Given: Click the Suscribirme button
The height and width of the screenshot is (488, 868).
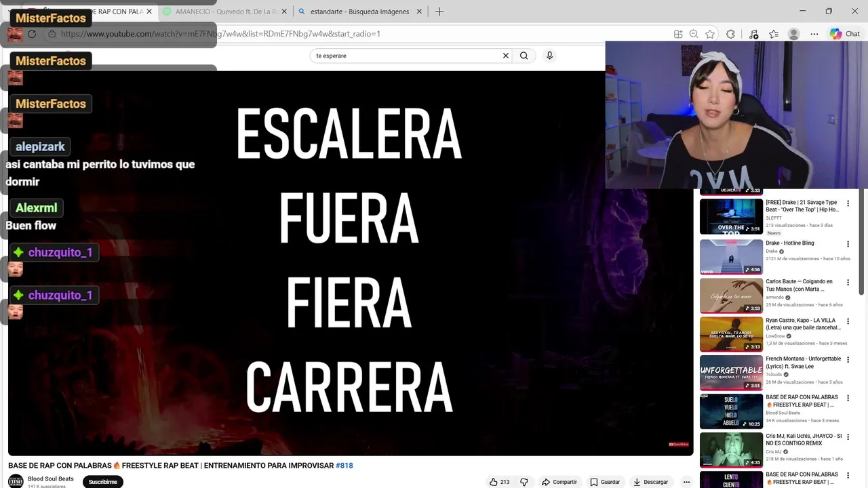Looking at the screenshot, I should point(103,482).
